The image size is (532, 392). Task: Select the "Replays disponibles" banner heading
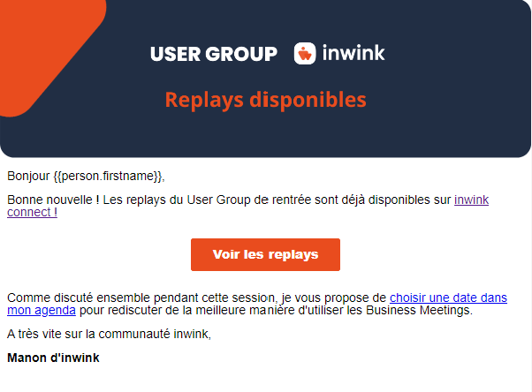265,99
